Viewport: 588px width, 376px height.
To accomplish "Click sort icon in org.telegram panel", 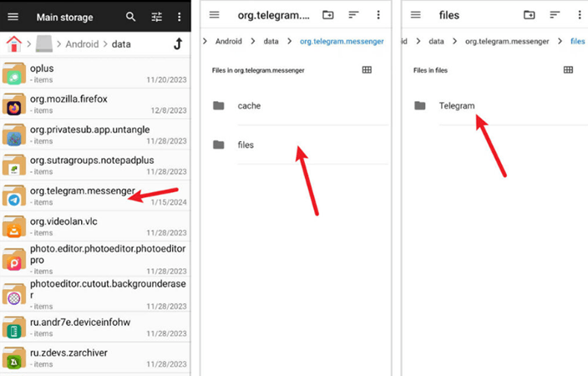I will 353,15.
